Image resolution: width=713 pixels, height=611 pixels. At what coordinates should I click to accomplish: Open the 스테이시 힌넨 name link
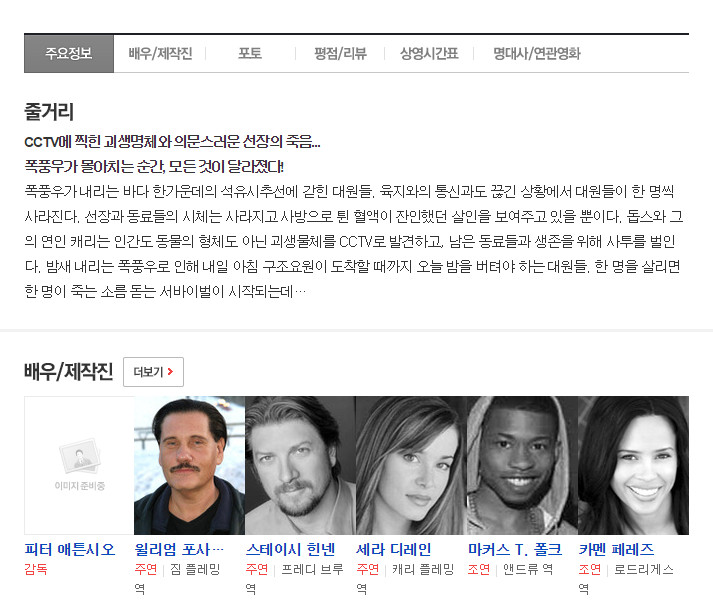290,549
